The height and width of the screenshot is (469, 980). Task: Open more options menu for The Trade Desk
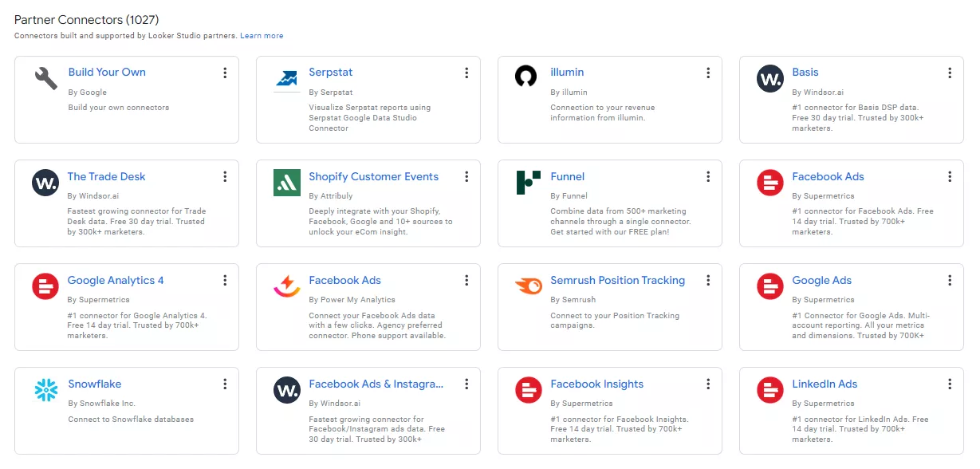(225, 176)
